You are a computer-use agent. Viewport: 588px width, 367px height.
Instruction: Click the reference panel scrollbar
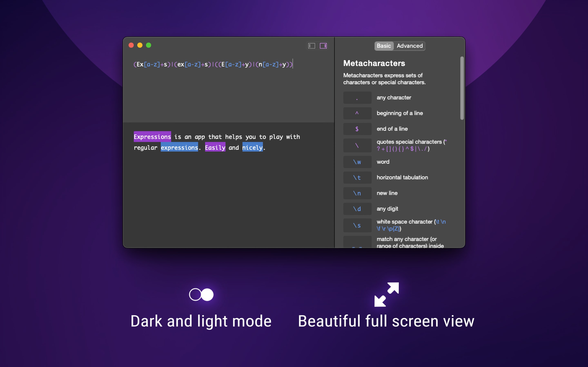462,88
